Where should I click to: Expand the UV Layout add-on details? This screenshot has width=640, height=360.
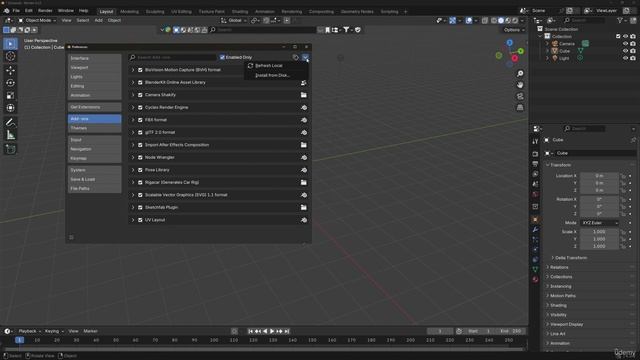coord(133,220)
